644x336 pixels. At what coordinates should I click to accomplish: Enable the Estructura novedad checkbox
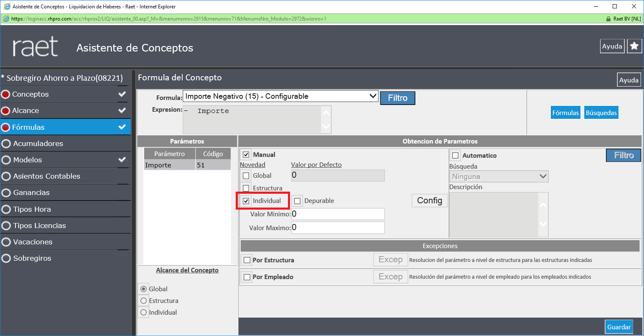(246, 188)
